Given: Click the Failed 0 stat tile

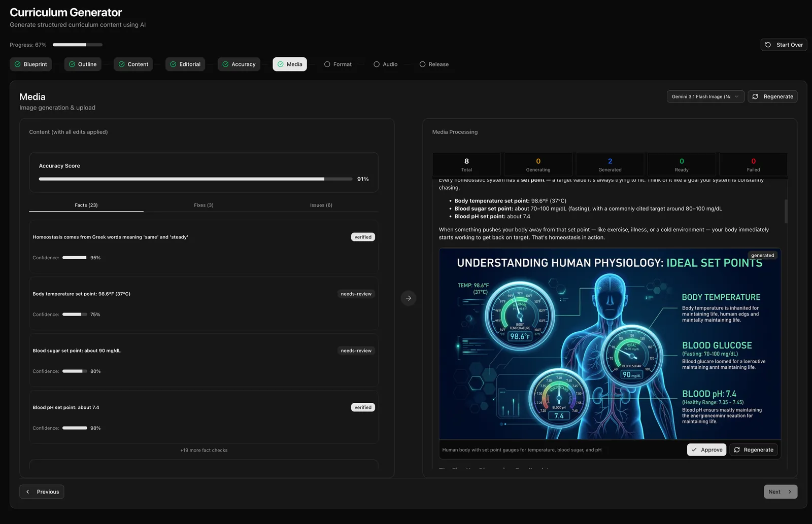Looking at the screenshot, I should 753,165.
